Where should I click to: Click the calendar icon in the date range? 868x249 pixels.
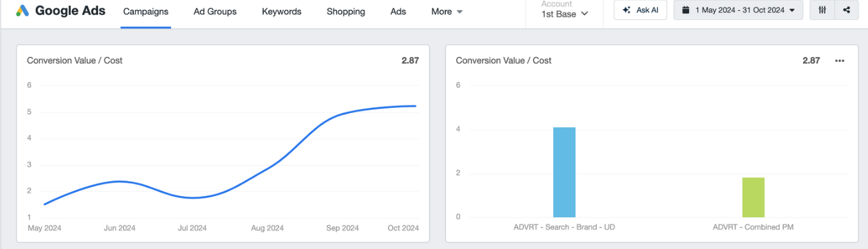click(x=686, y=10)
